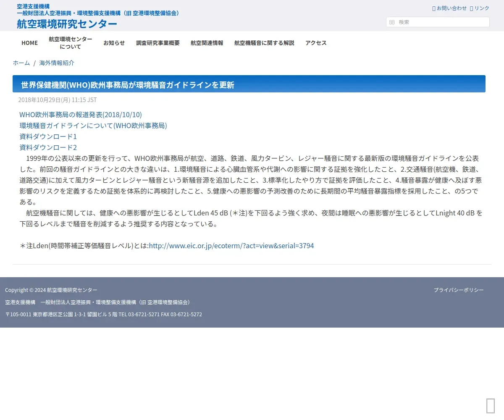Click the article title 世界保健機関(WHO)欧州事務局 heading
504x420 pixels.
pos(128,85)
